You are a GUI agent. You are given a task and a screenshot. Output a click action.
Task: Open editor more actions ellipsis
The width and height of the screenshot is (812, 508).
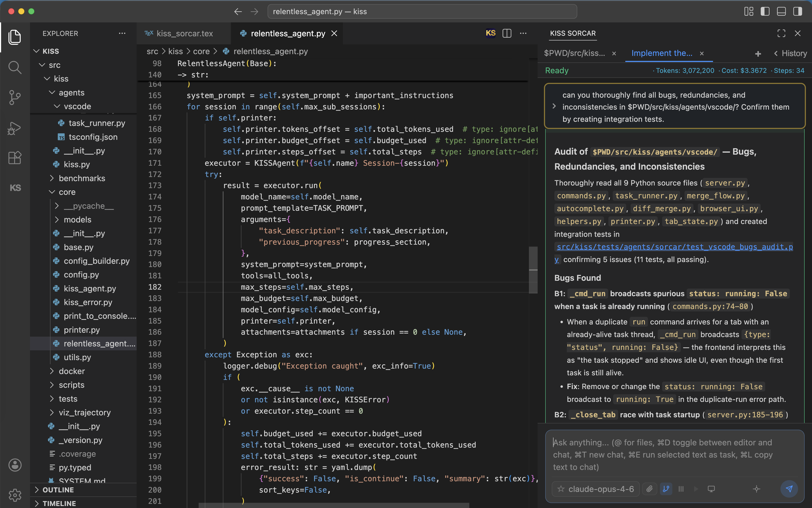pyautogui.click(x=523, y=33)
